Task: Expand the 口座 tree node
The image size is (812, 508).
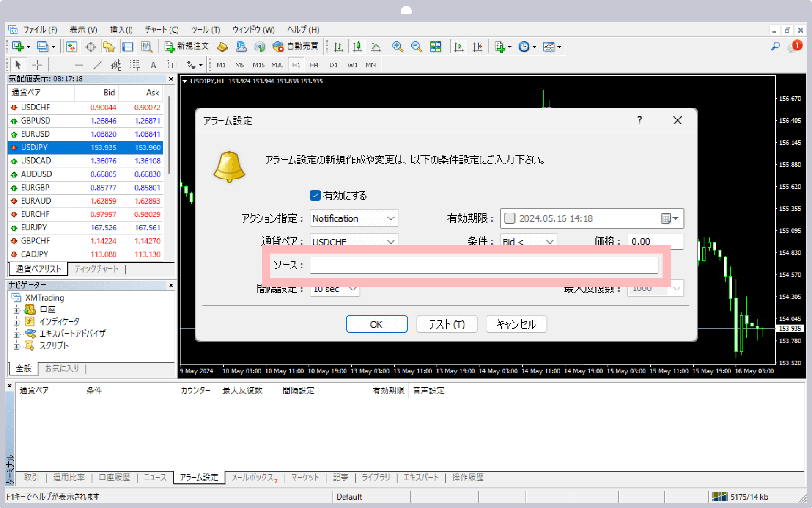Action: pos(16,310)
